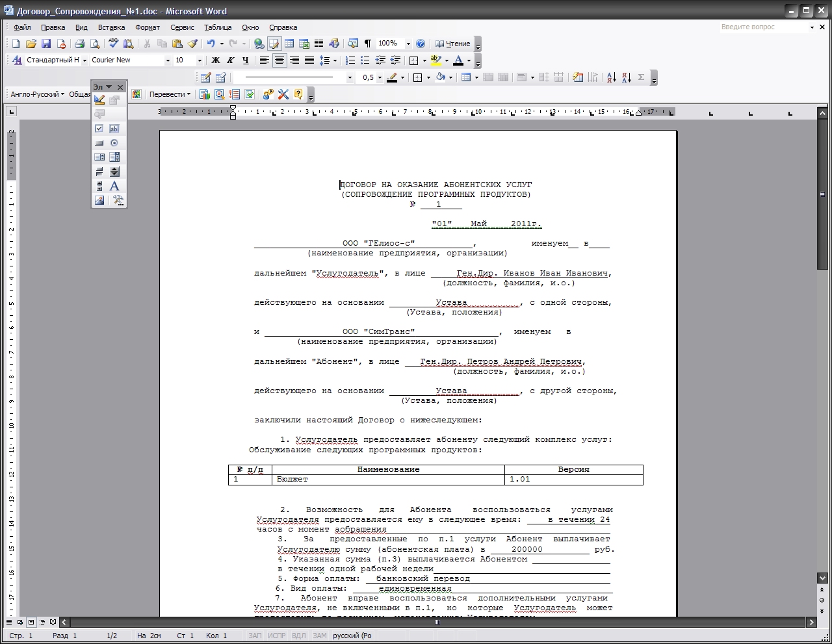Activate the Format Painter brush
Screen dimensions: 832x644
[192, 44]
